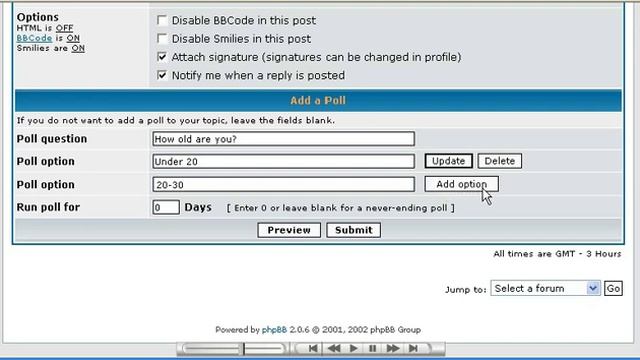This screenshot has height=360, width=640.
Task: Focus the Poll question field
Action: tap(284, 139)
